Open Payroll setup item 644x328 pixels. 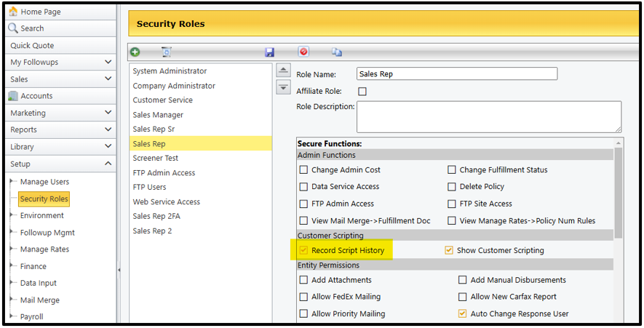(x=31, y=316)
